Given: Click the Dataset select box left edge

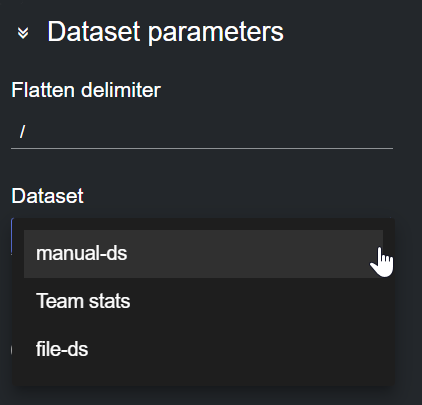Looking at the screenshot, I should point(12,236).
